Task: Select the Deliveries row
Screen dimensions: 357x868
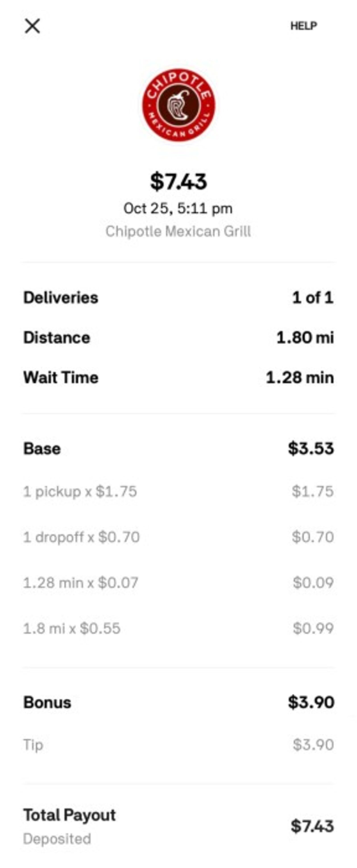Action: [178, 298]
